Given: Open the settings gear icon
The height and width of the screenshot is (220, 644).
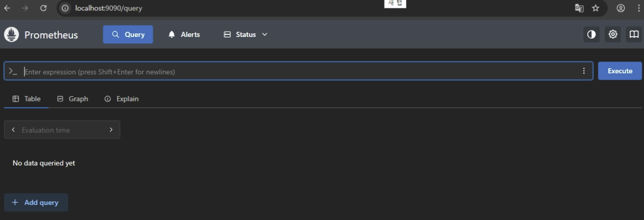Looking at the screenshot, I should pyautogui.click(x=613, y=34).
